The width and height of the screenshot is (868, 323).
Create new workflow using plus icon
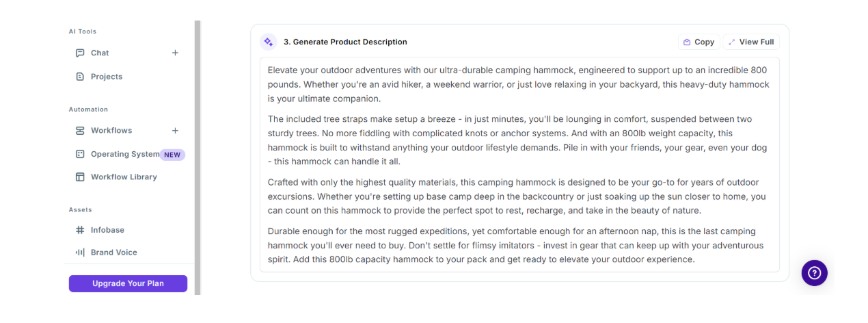[175, 131]
